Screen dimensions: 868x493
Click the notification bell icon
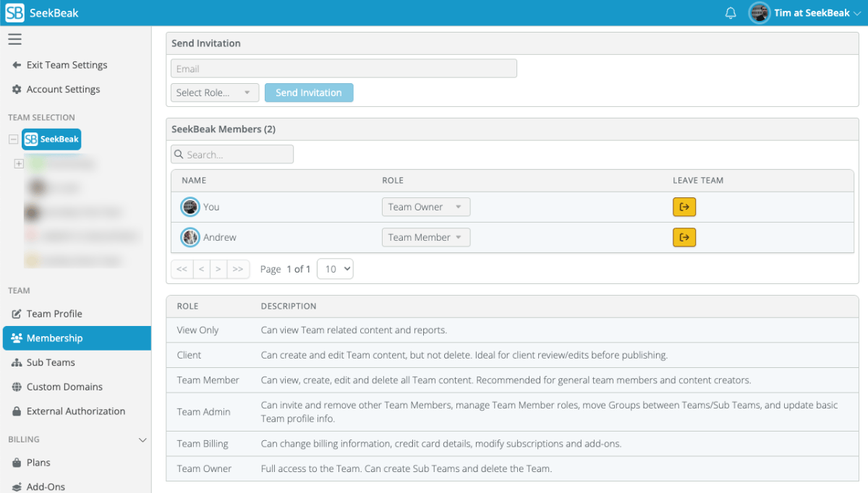tap(731, 13)
